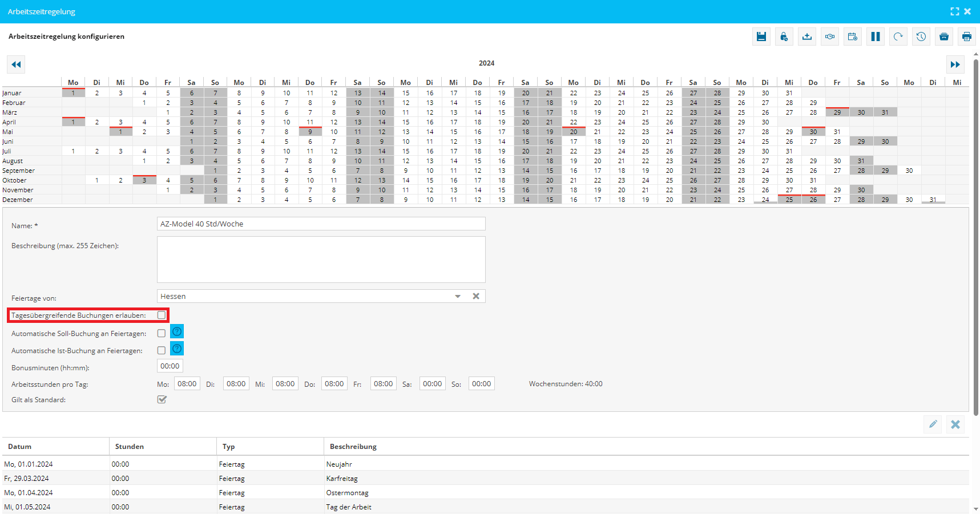Expand the Feiertage von dropdown
Screen dimensions: 980x514
457,297
